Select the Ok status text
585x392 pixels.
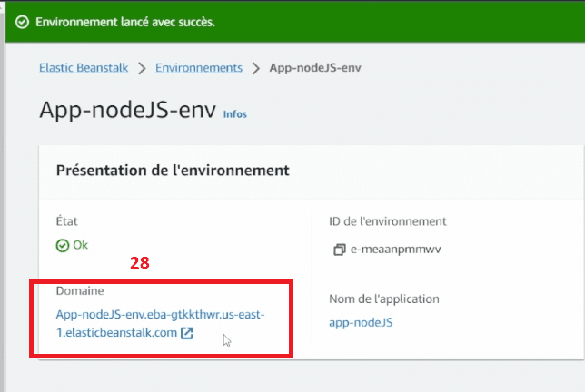tap(80, 245)
